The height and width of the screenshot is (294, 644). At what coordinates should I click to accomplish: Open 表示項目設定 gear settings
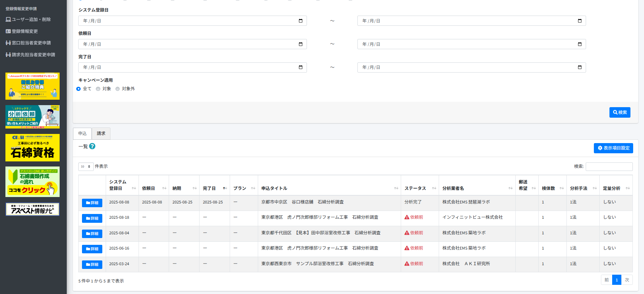[613, 148]
